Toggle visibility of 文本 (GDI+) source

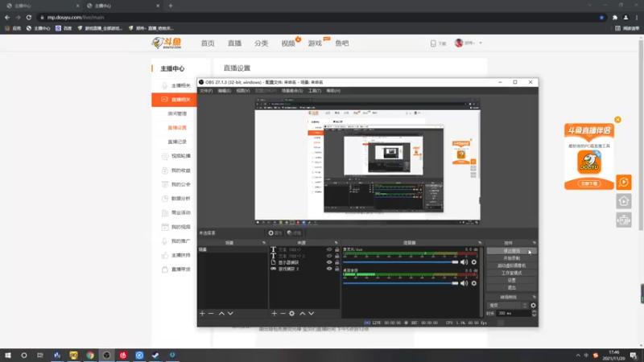(329, 249)
